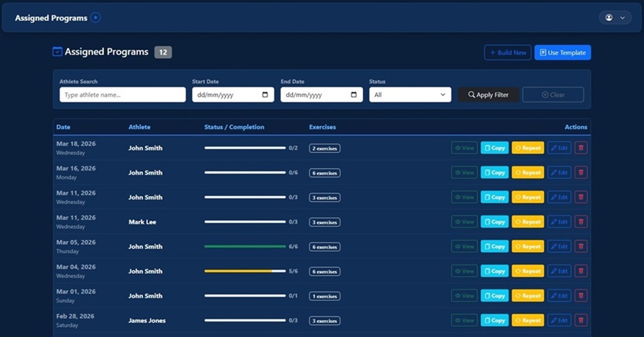
Task: View the James Jones program
Action: click(x=464, y=321)
